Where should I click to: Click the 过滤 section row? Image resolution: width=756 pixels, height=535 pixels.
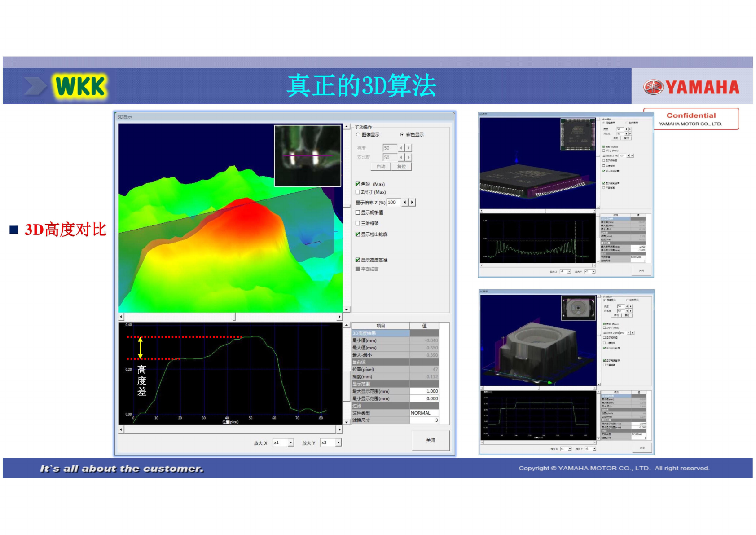pyautogui.click(x=395, y=406)
